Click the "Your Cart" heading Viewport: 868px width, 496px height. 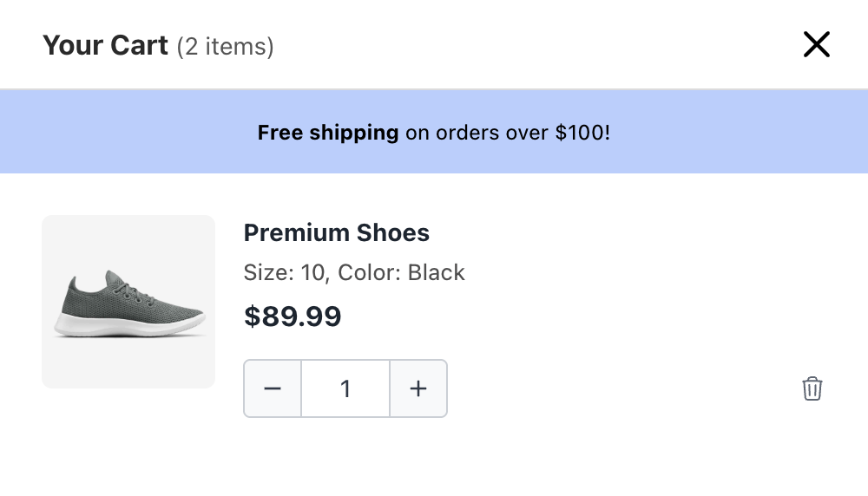click(105, 45)
